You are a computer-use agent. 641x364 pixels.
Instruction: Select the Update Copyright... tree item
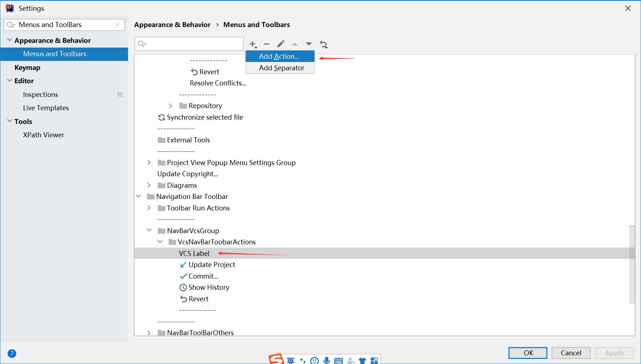point(188,174)
